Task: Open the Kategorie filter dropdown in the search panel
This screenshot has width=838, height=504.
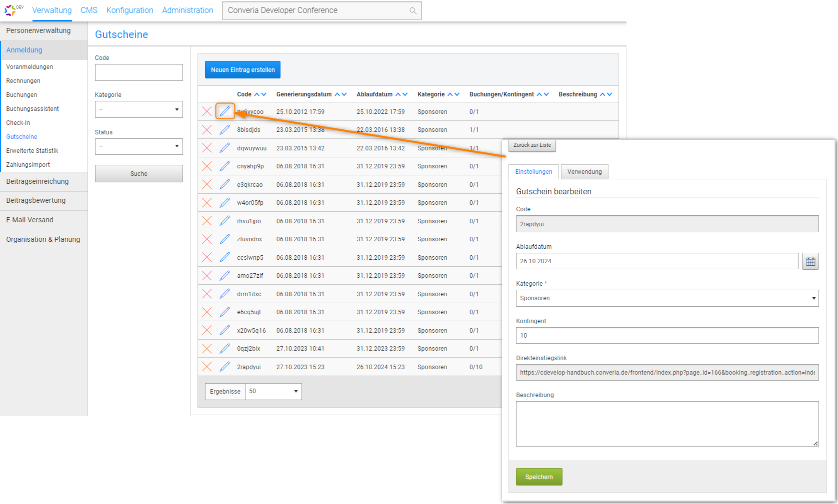Action: coord(139,109)
